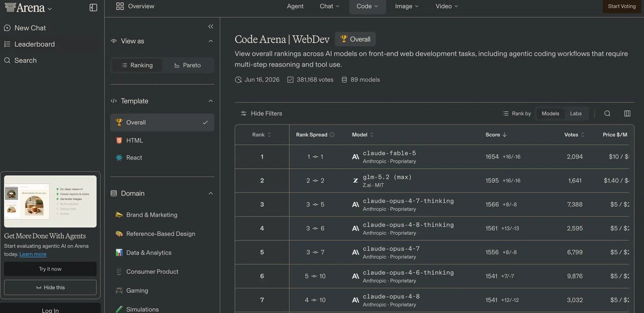Open the column layout icon

coord(627,114)
